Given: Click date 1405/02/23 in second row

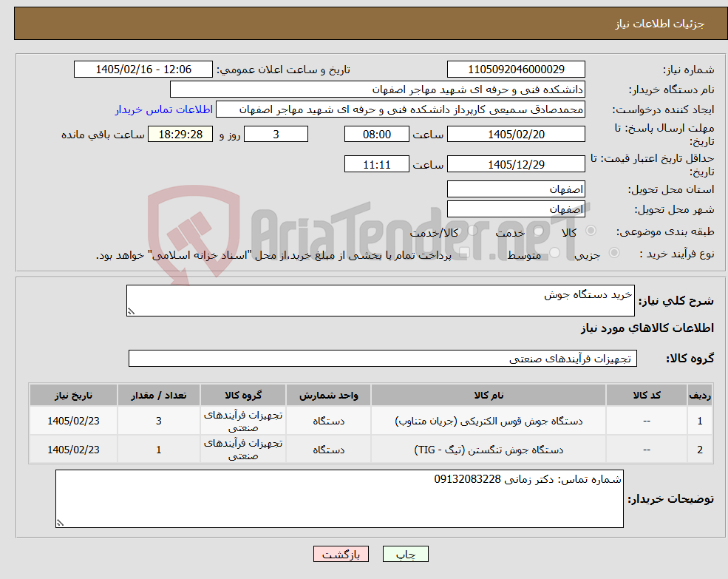Looking at the screenshot, I should click(73, 450).
